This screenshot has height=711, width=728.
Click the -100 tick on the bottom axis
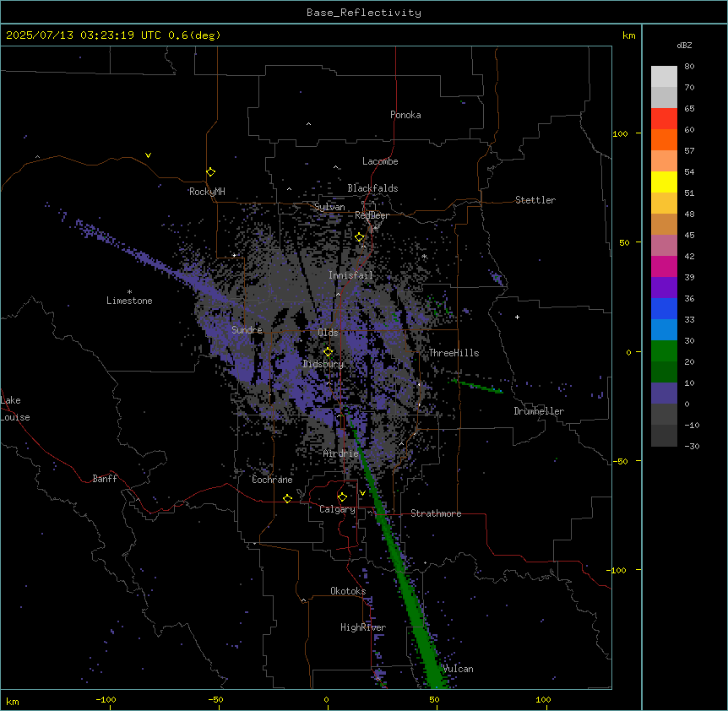point(106,699)
